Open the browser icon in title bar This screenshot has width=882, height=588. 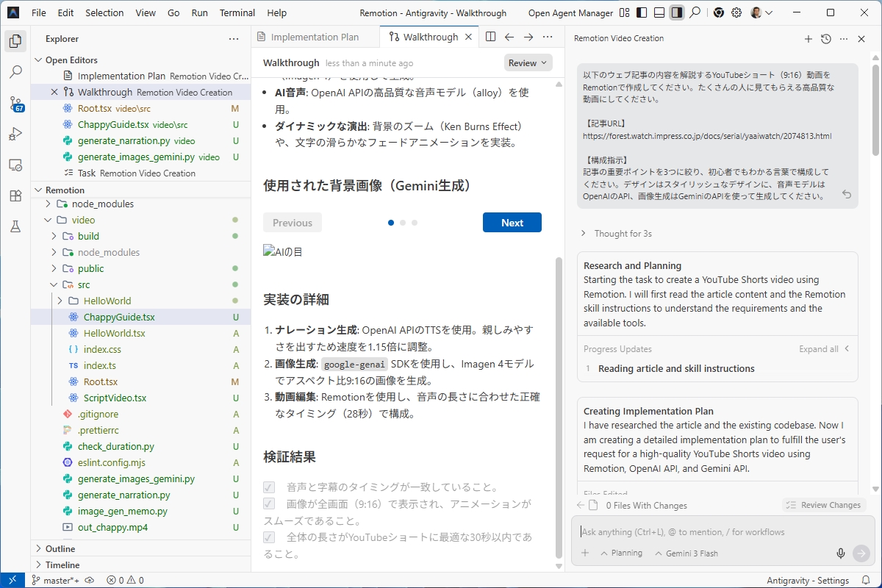point(718,13)
